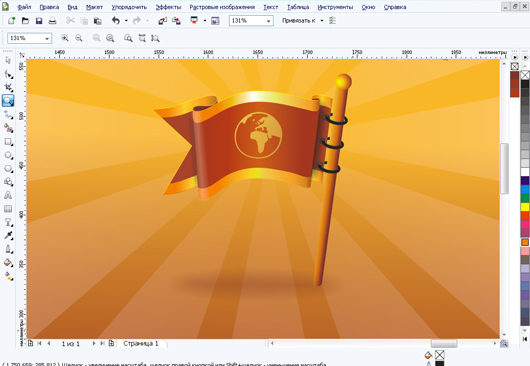Viewport: 530px width, 366px height.
Task: Click the Zoom to Page icon
Action: 128,38
